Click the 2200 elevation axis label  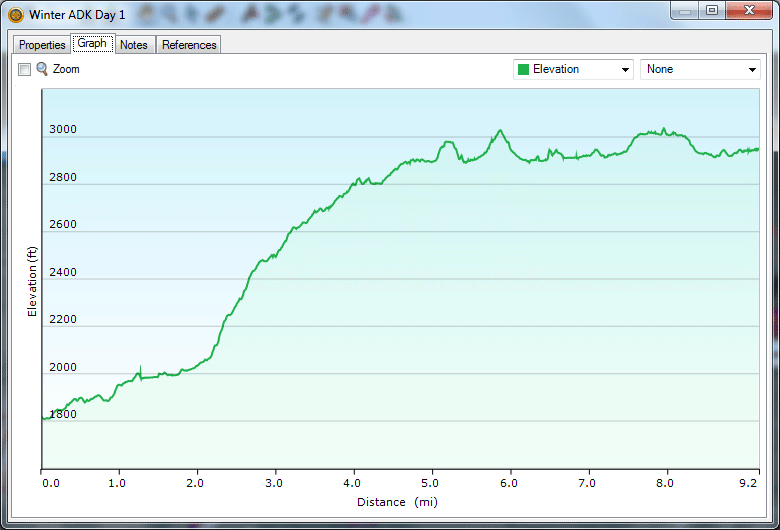[63, 319]
